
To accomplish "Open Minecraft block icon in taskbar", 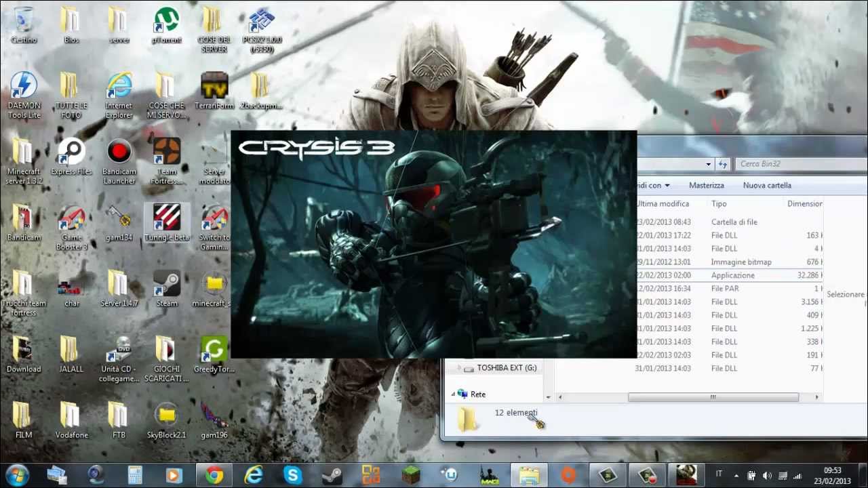I will [x=411, y=475].
